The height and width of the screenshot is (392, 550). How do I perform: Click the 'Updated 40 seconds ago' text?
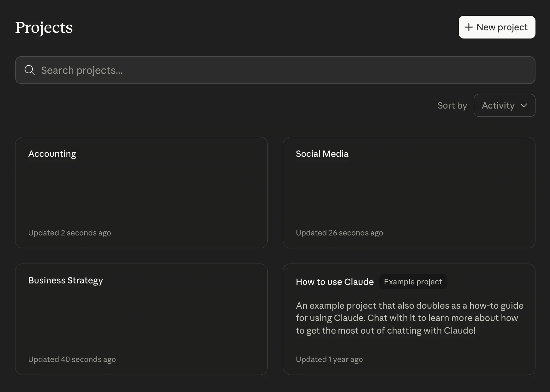[72, 359]
